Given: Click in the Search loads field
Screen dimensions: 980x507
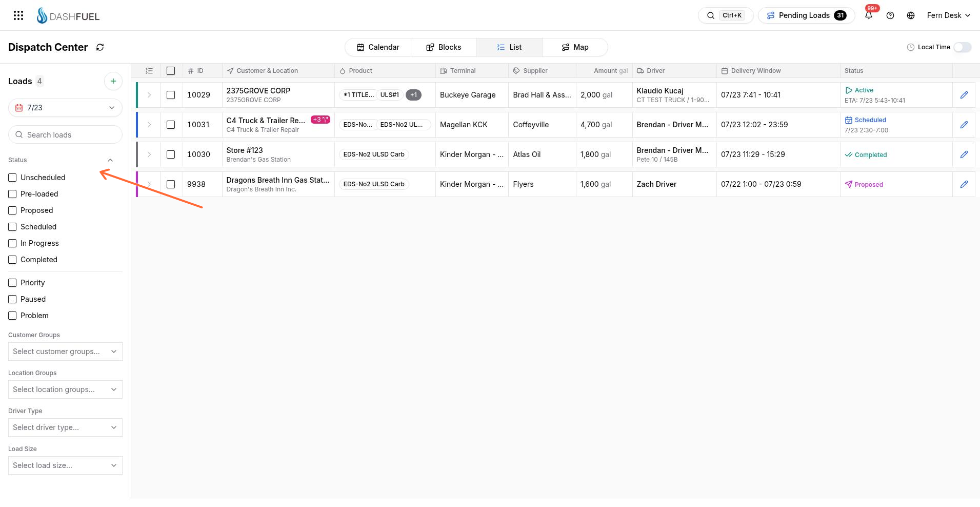Looking at the screenshot, I should pyautogui.click(x=65, y=134).
